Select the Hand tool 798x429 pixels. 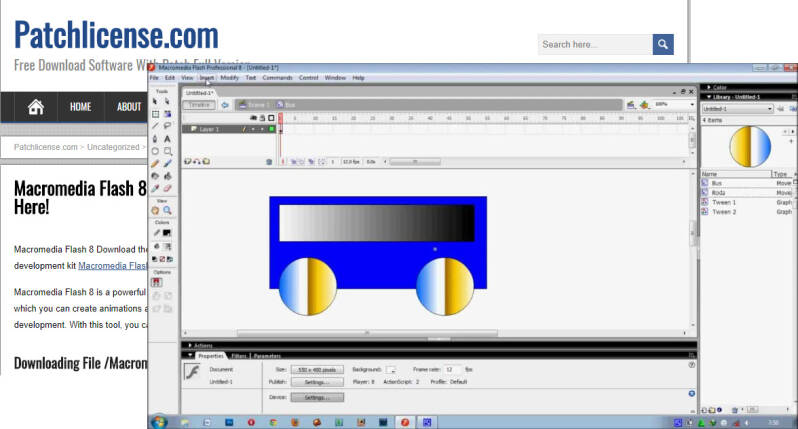click(x=156, y=210)
